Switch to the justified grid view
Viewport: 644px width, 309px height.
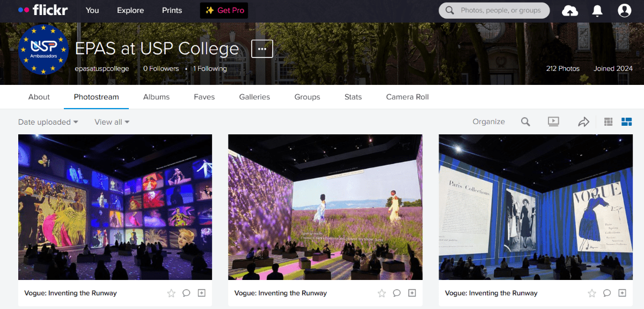coord(608,122)
